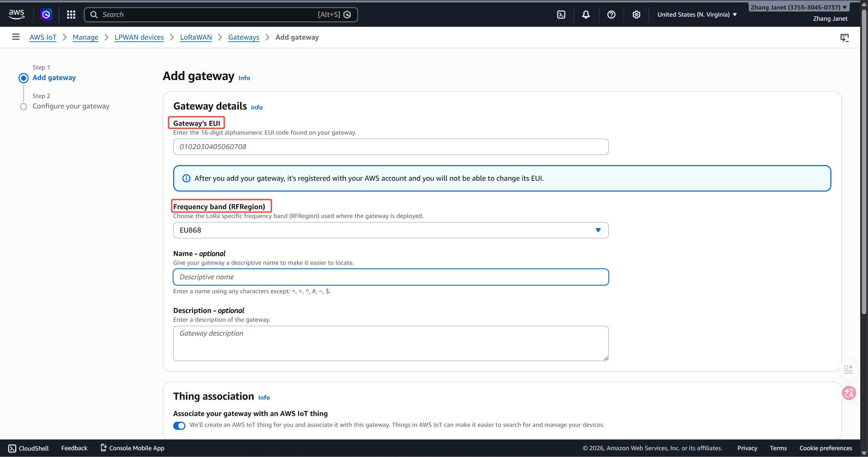Screen dimensions: 868x457
Task: Click Feedback in the footer
Action: tap(74, 448)
